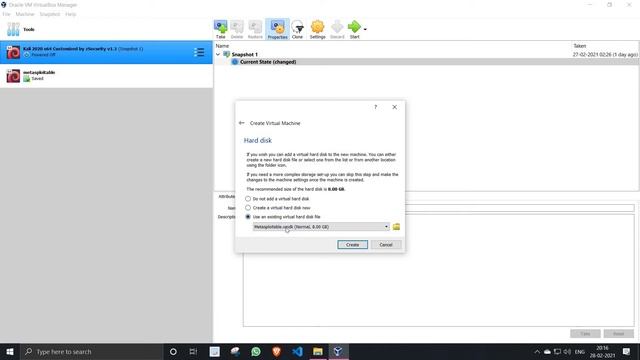Select the Snapshot 1 row
This screenshot has height=360, width=640.
point(426,54)
